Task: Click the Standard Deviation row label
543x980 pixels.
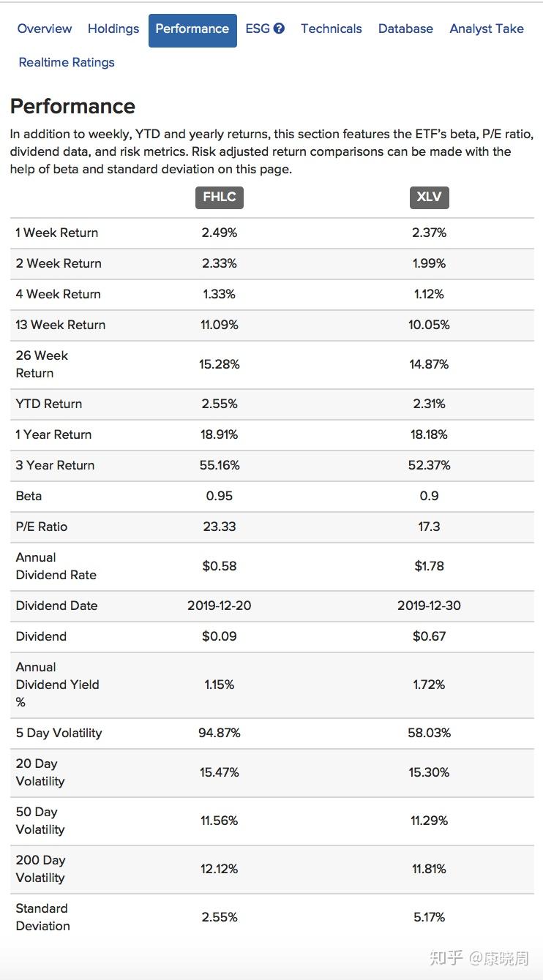Action: (x=42, y=917)
